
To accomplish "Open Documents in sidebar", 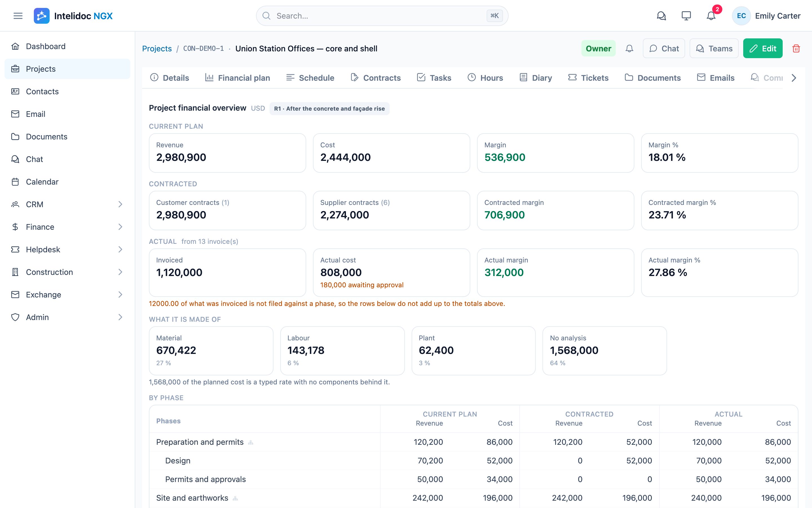I will (x=67, y=136).
